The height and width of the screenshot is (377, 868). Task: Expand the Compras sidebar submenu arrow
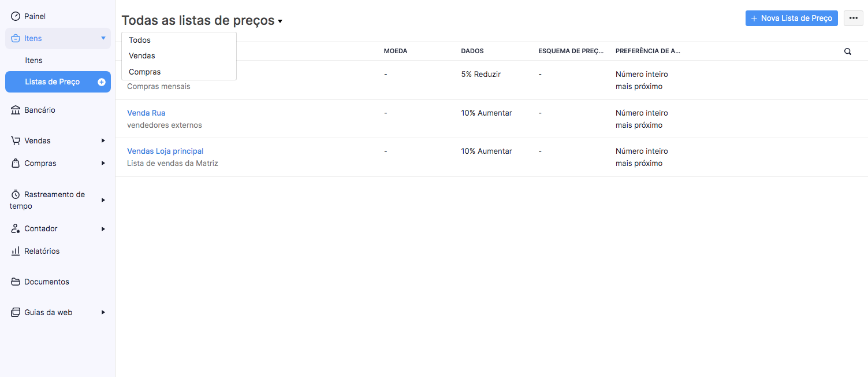(103, 163)
